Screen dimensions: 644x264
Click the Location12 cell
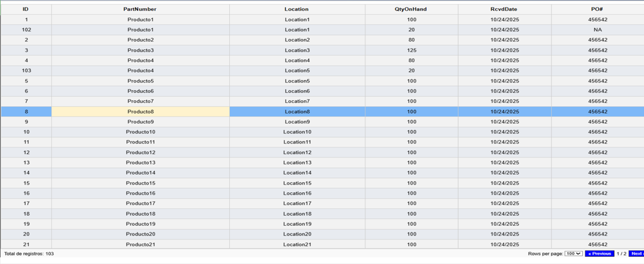(297, 152)
